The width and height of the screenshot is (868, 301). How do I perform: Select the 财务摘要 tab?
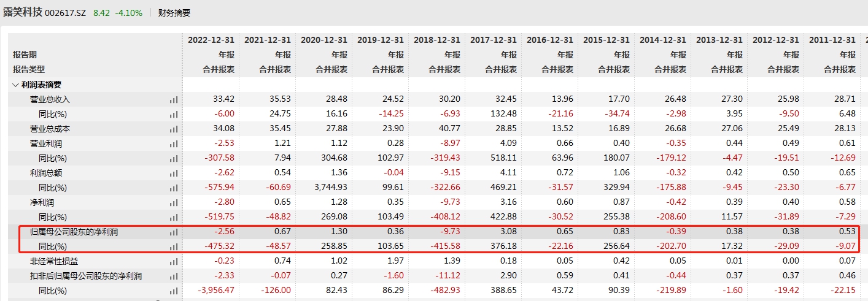[x=174, y=12]
